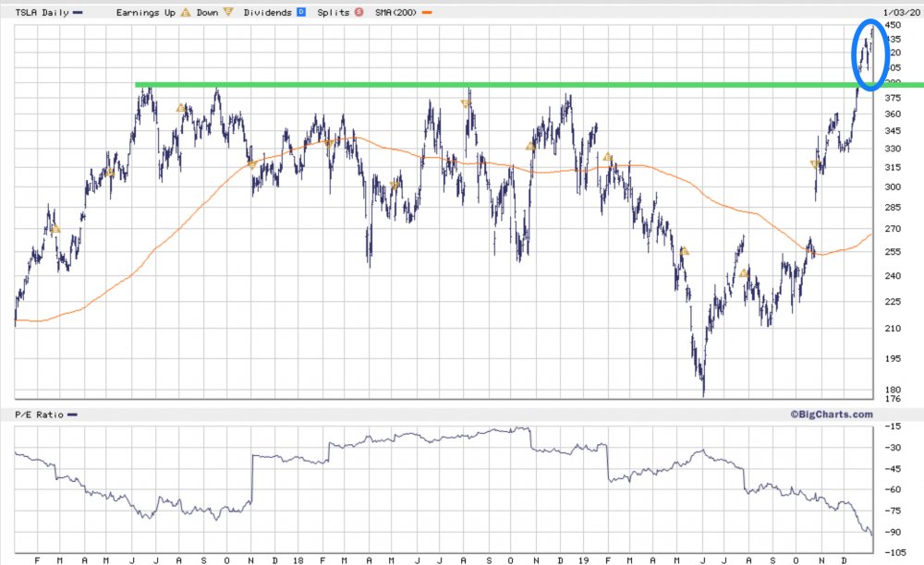Screen dimensions: 924x565
Task: Click the 315 price axis label
Action: coord(893,167)
